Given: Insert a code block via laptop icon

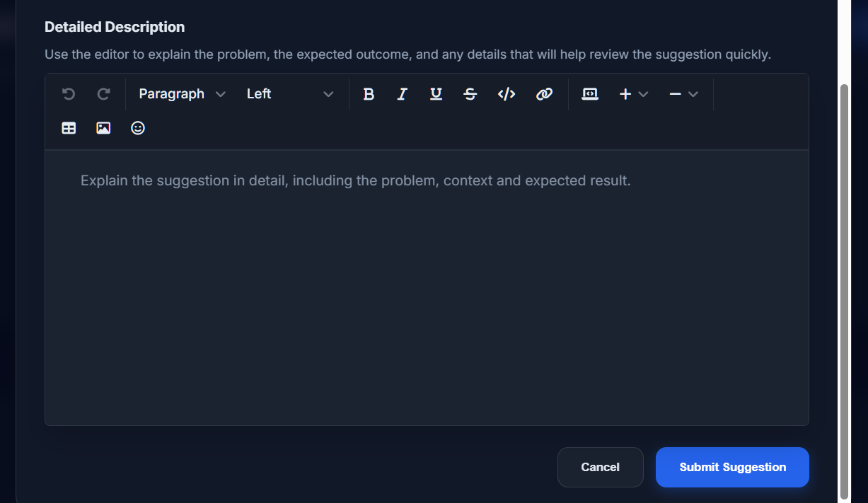Looking at the screenshot, I should (590, 94).
